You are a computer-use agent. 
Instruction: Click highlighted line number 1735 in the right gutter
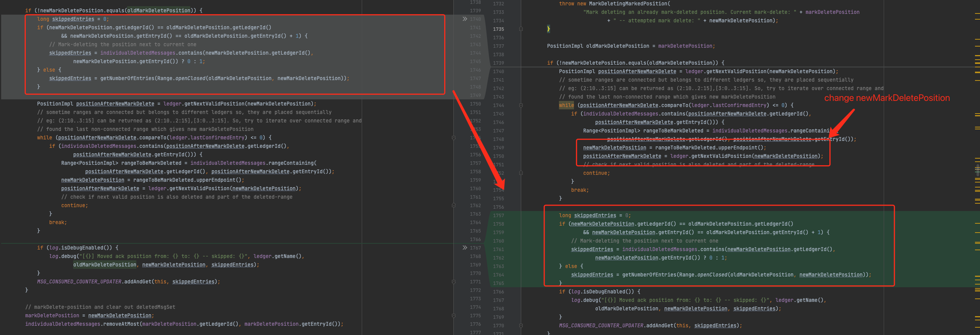click(498, 29)
